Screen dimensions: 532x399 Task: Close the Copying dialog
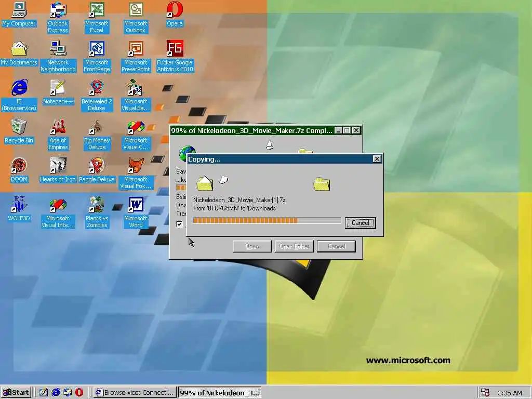click(x=377, y=159)
